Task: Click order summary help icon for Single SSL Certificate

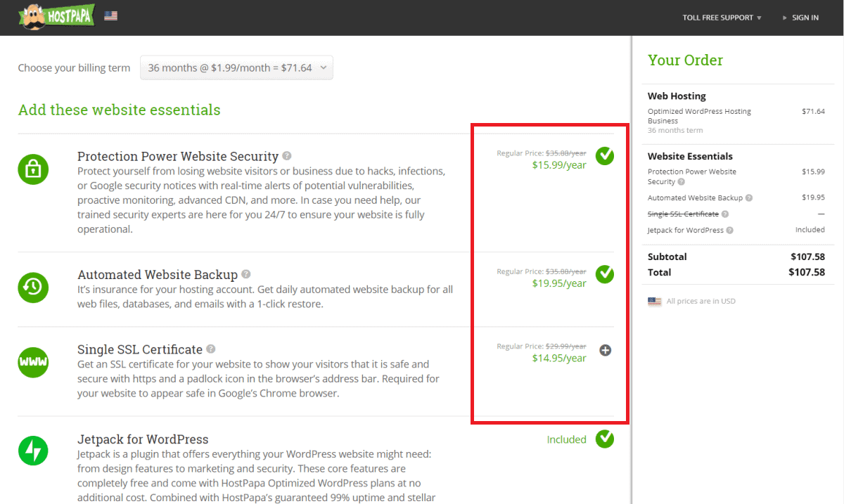Action: pyautogui.click(x=725, y=214)
